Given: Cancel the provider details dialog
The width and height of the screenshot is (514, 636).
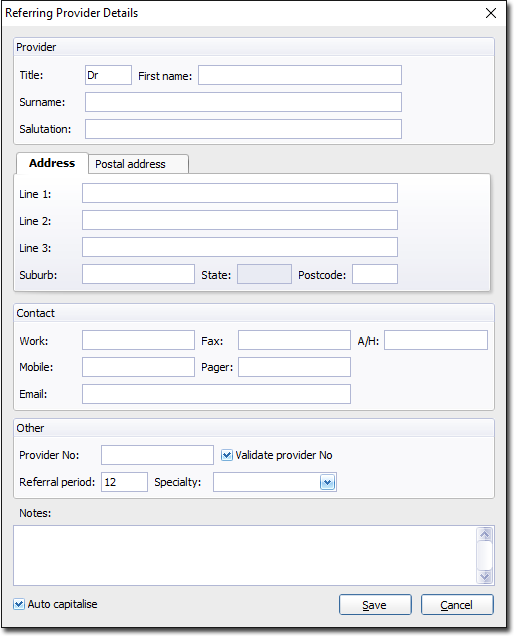Looking at the screenshot, I should pyautogui.click(x=457, y=605).
